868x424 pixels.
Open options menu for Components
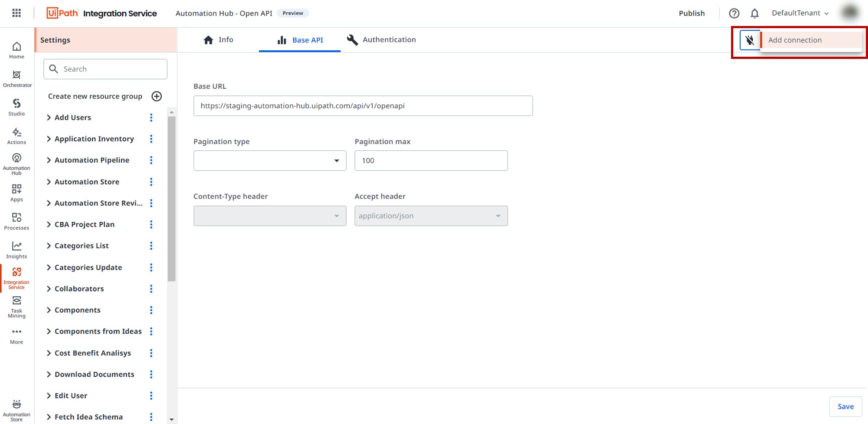(151, 310)
